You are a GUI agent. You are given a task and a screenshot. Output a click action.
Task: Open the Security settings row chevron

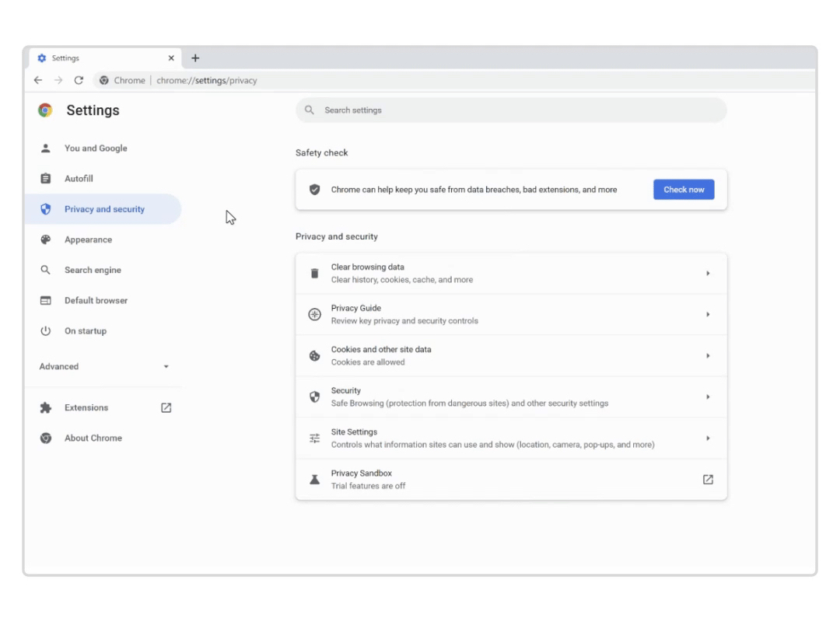[708, 397]
